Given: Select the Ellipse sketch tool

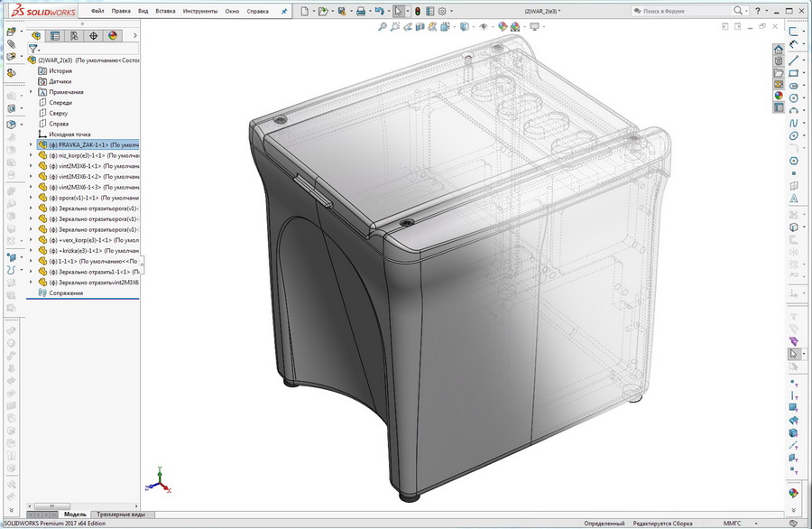Looking at the screenshot, I should click(x=793, y=135).
